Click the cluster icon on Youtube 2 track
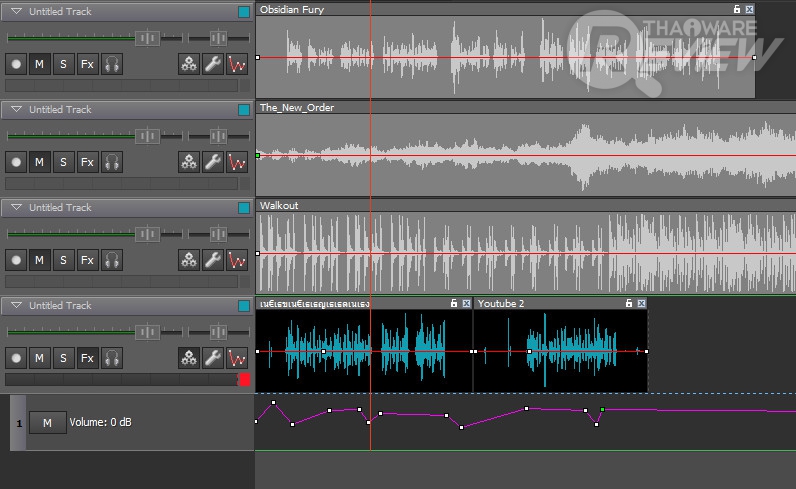This screenshot has height=489, width=796. click(189, 358)
